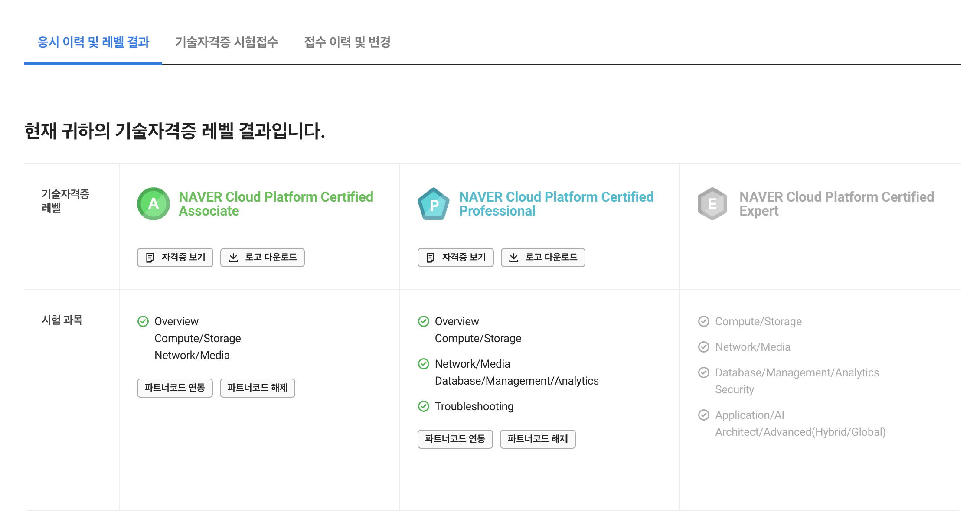
Task: Click Troubleshooting subject text
Action: [x=474, y=406]
